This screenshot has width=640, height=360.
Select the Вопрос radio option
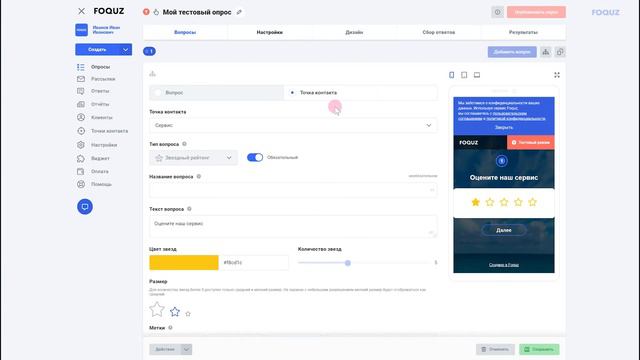tap(158, 93)
